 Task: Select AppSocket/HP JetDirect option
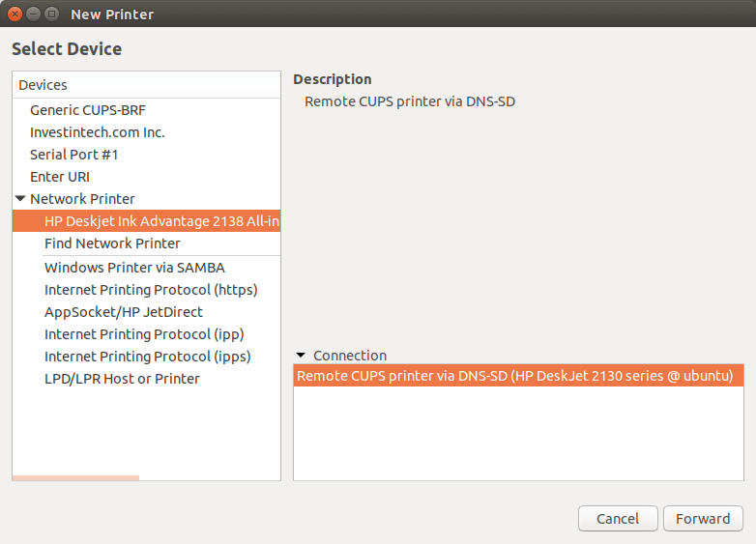[x=124, y=312]
